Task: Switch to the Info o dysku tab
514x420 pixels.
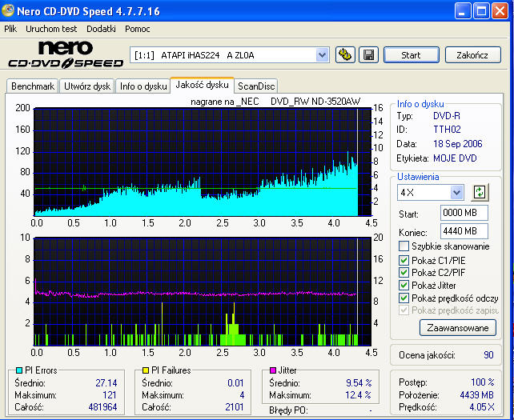Action: click(x=143, y=86)
